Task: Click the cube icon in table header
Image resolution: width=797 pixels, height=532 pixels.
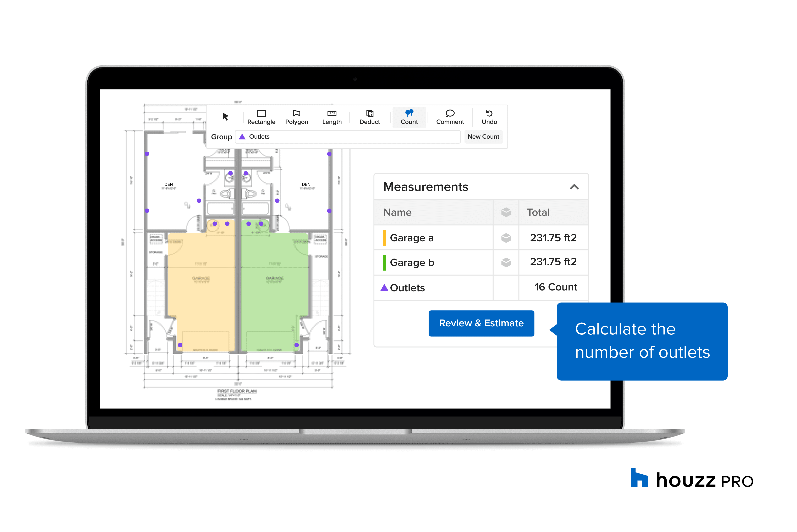Action: click(x=506, y=212)
